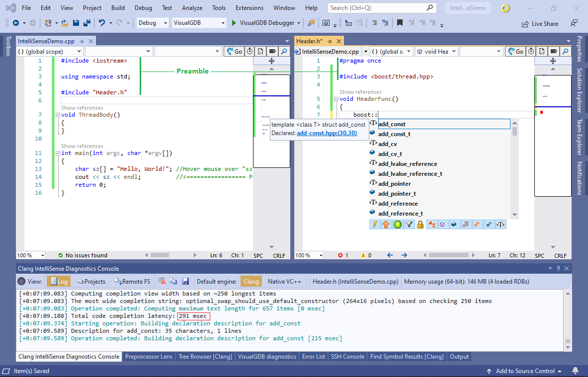This screenshot has height=377, width=588.
Task: Switch to the Preprocessor Lens tab
Action: (x=149, y=357)
